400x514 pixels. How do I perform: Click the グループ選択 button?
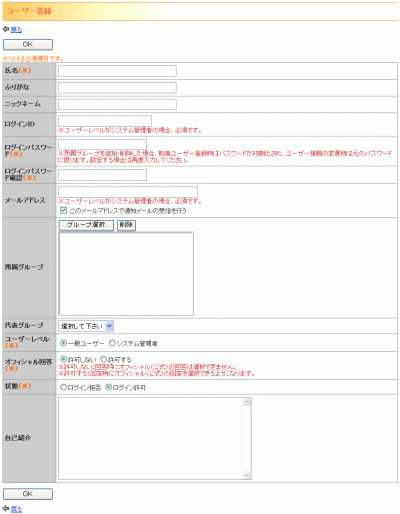86,225
